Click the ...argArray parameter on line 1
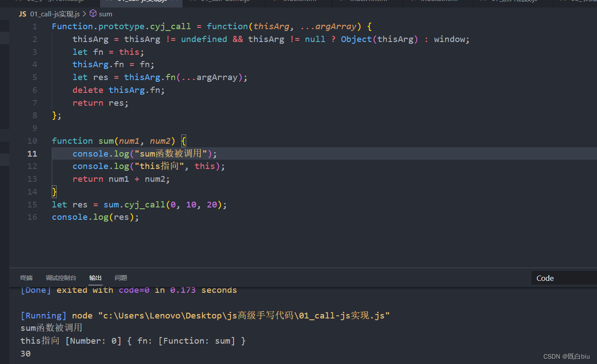Image resolution: width=597 pixels, height=364 pixels. (328, 27)
